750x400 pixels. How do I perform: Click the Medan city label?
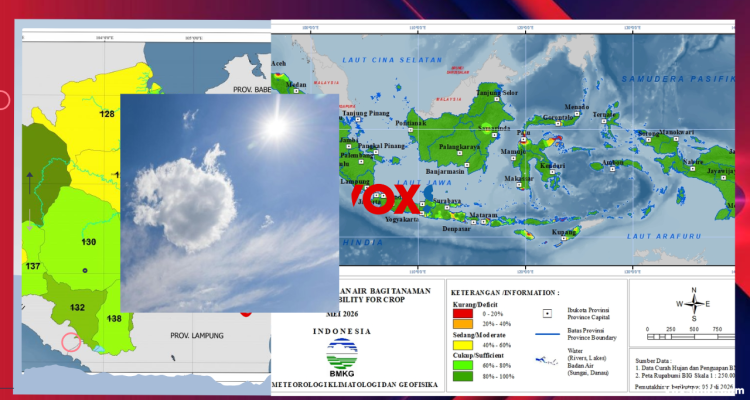point(296,85)
